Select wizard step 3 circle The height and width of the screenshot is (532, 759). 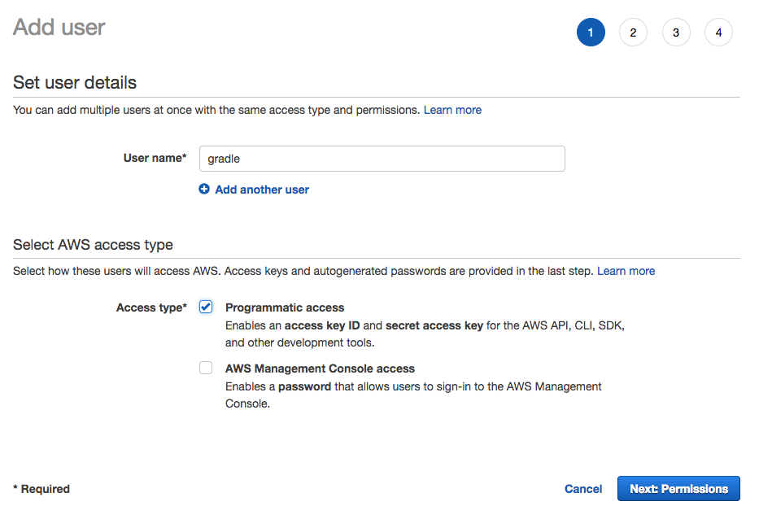coord(676,33)
